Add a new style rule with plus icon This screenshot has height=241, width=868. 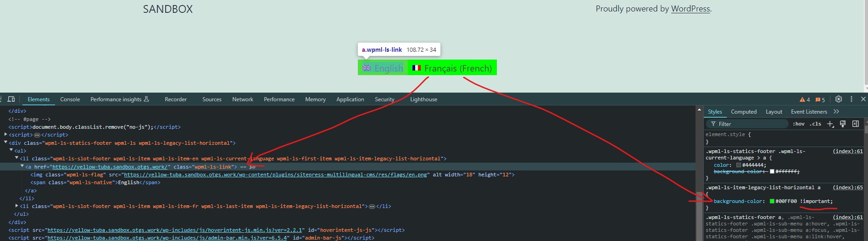830,124
